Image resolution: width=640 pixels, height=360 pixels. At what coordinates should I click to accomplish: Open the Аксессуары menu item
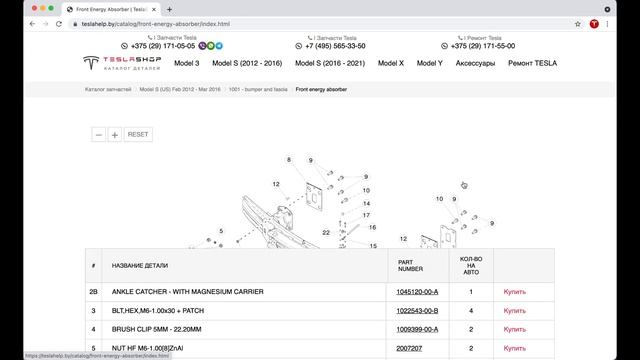pos(475,63)
